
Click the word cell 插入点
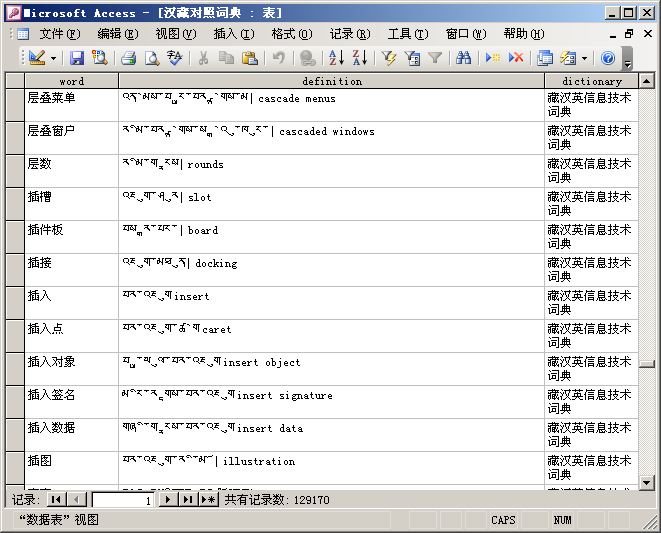coord(71,336)
